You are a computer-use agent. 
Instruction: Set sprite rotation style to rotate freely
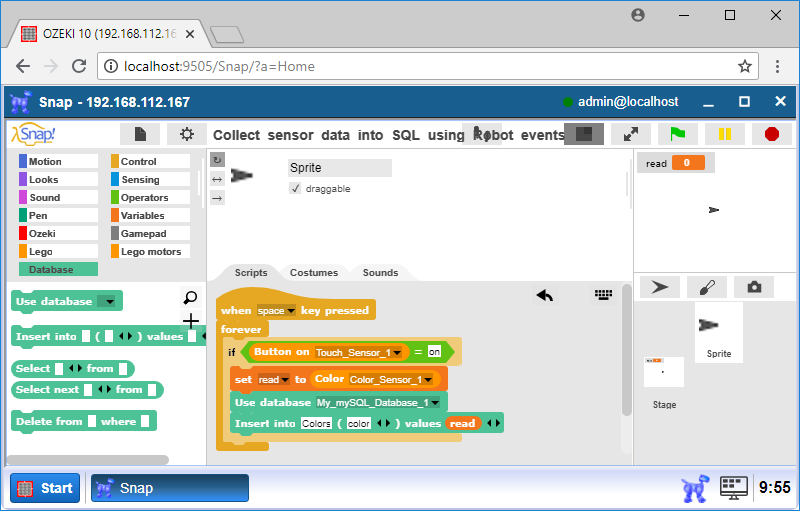click(217, 160)
